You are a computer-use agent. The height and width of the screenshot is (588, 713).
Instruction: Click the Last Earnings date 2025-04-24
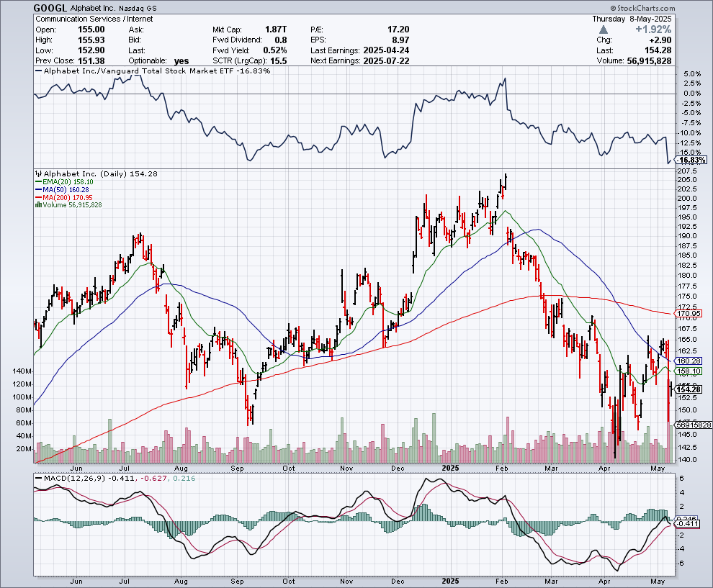point(386,50)
